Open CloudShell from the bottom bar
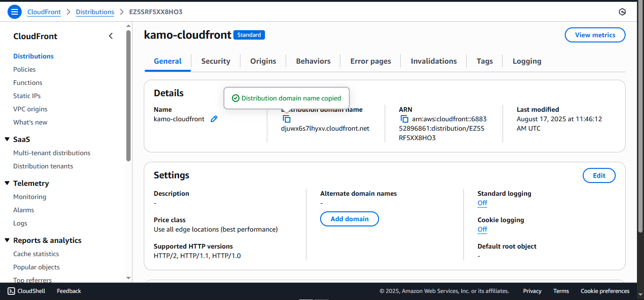The image size is (644, 300). 26,291
